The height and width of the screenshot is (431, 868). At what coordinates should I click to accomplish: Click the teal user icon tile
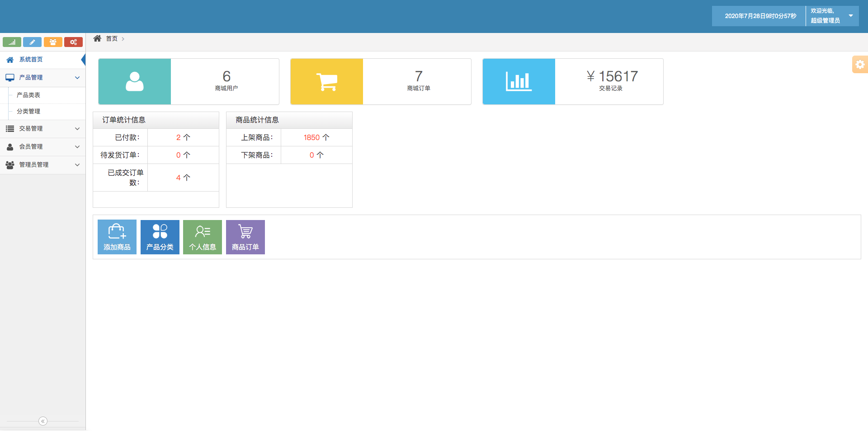[135, 81]
